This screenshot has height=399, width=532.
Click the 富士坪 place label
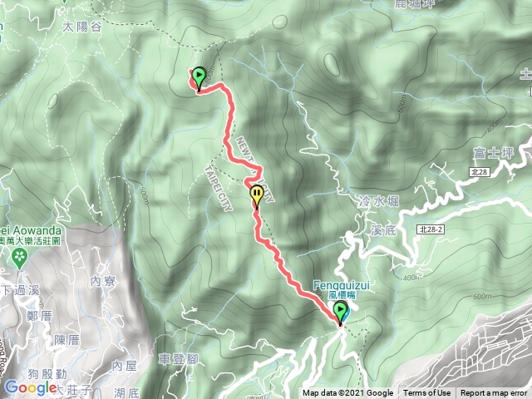point(494,153)
